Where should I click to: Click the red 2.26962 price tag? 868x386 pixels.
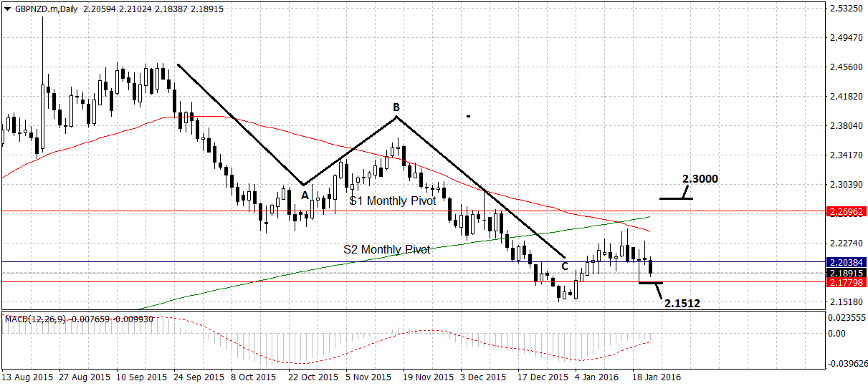(846, 212)
